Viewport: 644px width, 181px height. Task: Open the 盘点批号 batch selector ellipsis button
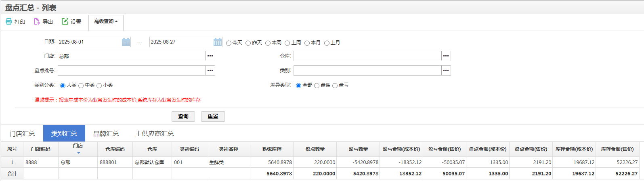coord(210,71)
